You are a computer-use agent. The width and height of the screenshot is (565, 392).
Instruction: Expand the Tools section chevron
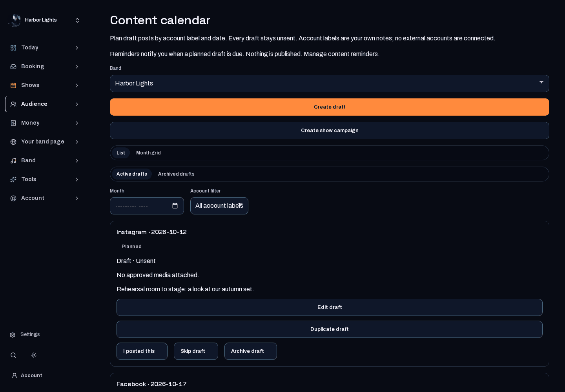click(77, 180)
